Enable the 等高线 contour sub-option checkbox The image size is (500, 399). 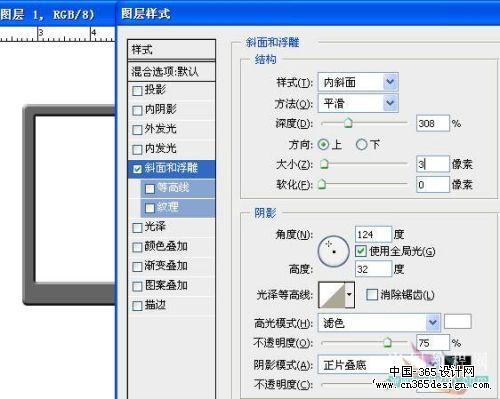pyautogui.click(x=150, y=189)
